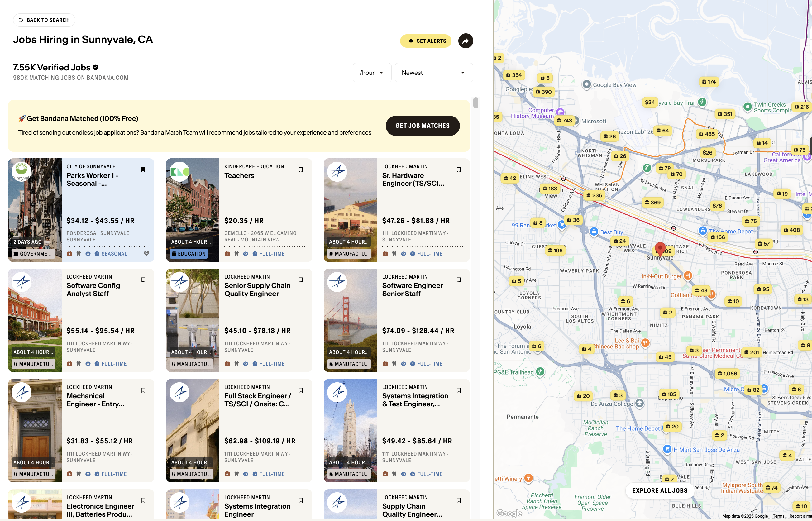This screenshot has width=812, height=521.
Task: Click the Set Alerts button
Action: click(426, 41)
